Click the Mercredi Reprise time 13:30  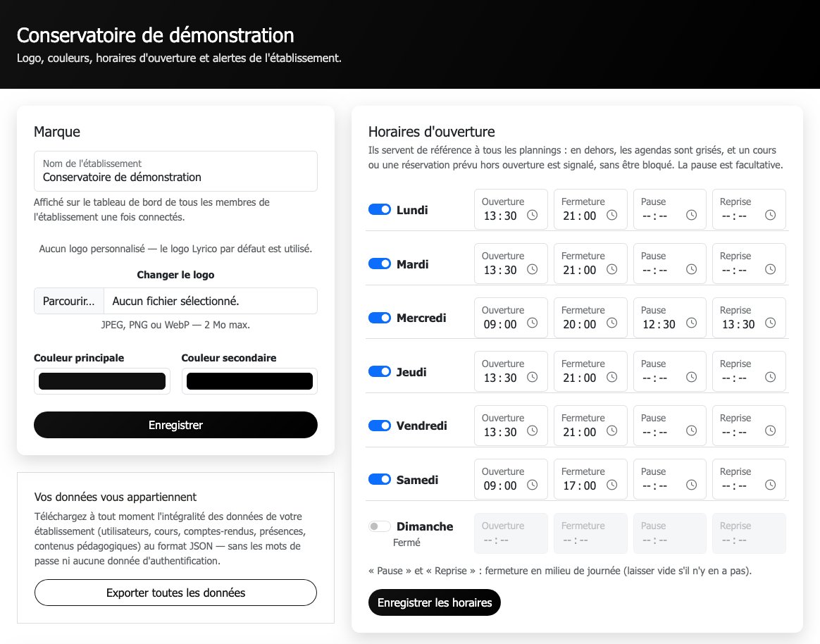point(738,324)
